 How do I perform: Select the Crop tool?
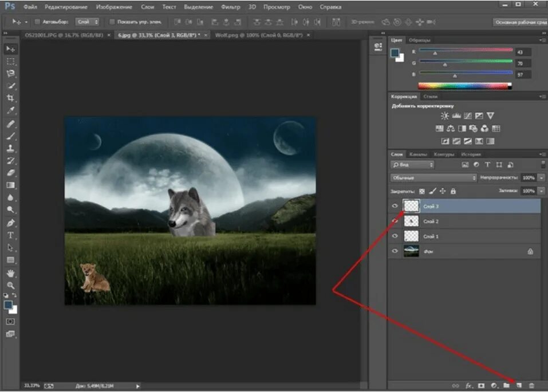click(10, 98)
